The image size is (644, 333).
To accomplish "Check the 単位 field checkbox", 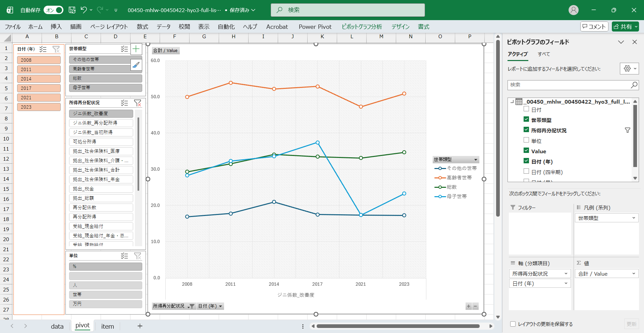I will [x=526, y=140].
